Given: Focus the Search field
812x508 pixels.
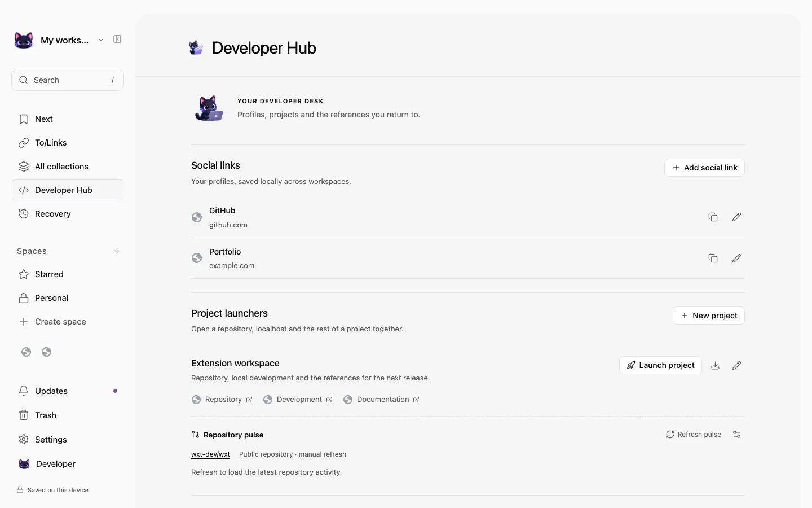Looking at the screenshot, I should 68,80.
